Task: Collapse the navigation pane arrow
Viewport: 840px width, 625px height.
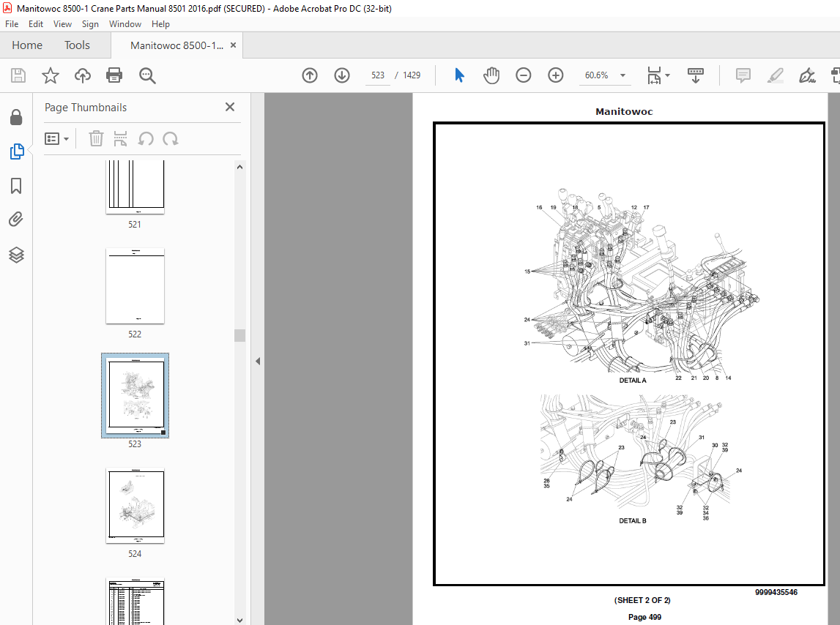Action: click(x=258, y=361)
